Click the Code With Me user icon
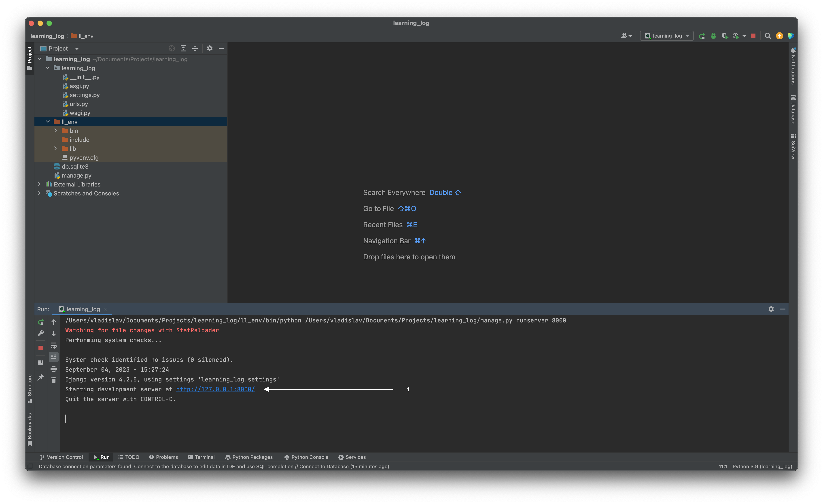823x504 pixels. (626, 36)
